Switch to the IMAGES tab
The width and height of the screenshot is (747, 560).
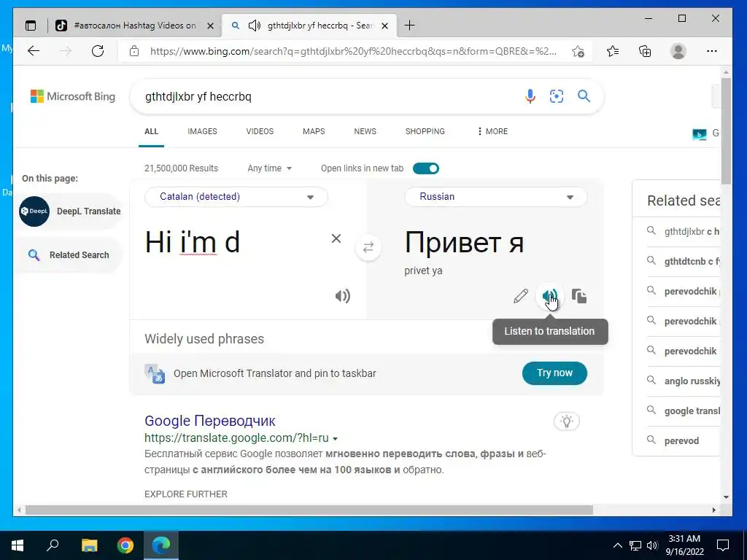(x=203, y=131)
